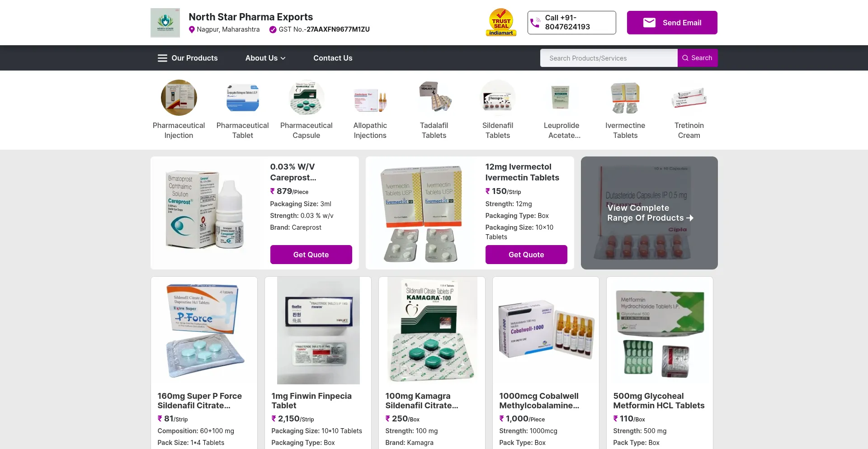The width and height of the screenshot is (868, 449).
Task: Click View Complete Range Of Products link
Action: point(649,213)
